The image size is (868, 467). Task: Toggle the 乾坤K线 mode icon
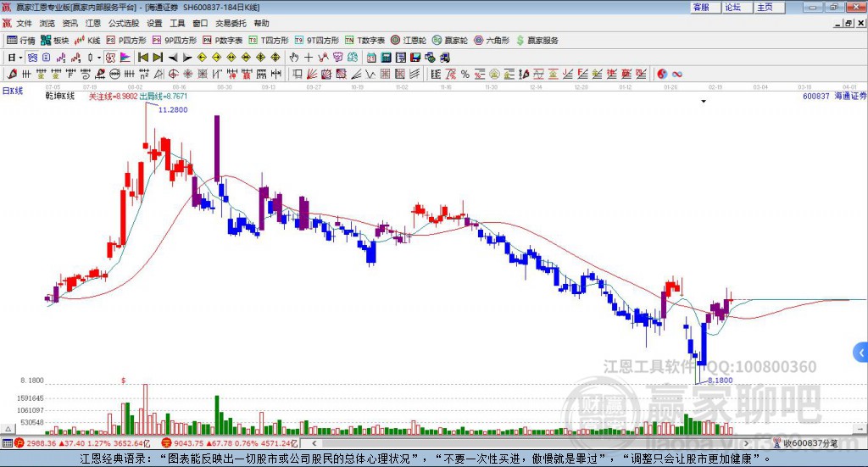(x=110, y=58)
